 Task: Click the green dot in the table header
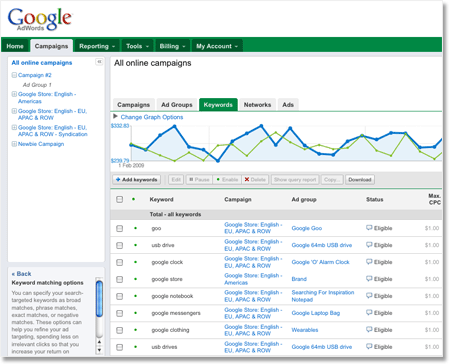133,199
